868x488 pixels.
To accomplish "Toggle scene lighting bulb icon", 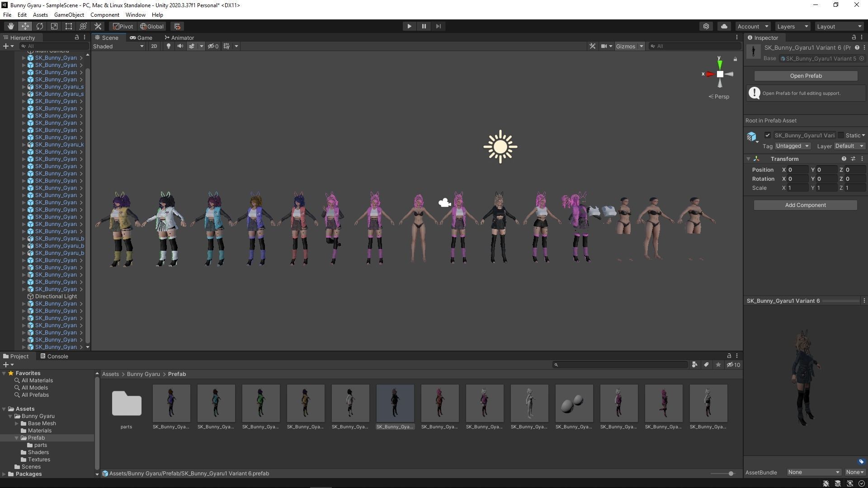I will pyautogui.click(x=168, y=46).
